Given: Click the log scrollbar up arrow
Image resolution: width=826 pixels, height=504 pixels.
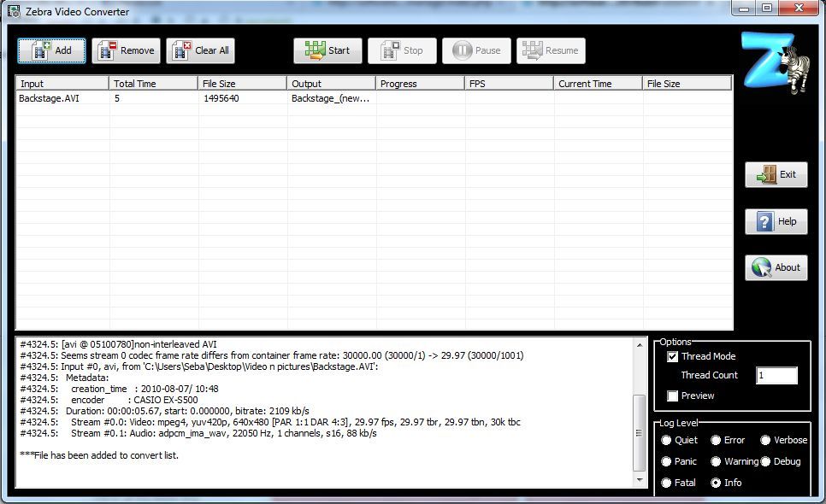Looking at the screenshot, I should click(x=640, y=345).
